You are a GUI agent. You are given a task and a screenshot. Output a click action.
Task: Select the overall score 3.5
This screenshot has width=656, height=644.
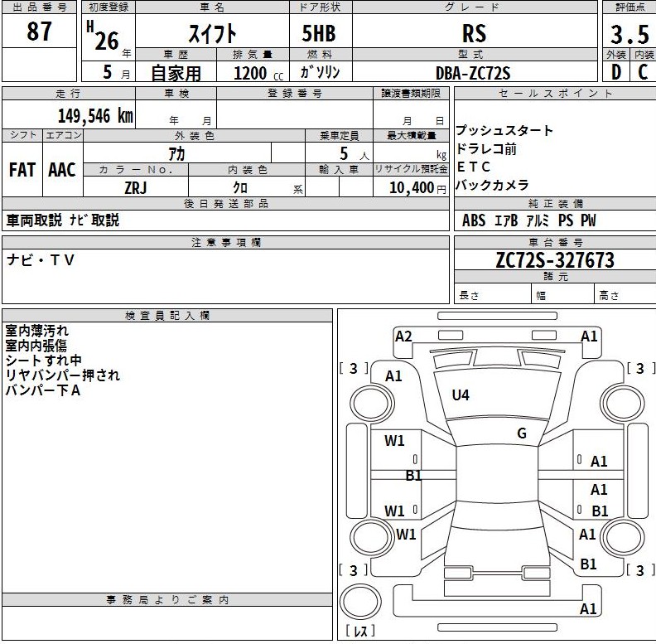click(x=629, y=34)
